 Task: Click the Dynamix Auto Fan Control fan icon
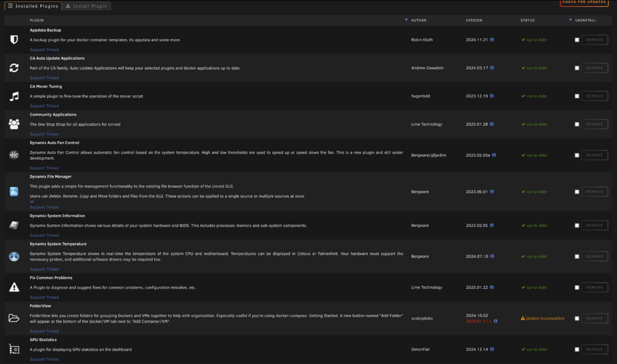(x=14, y=155)
